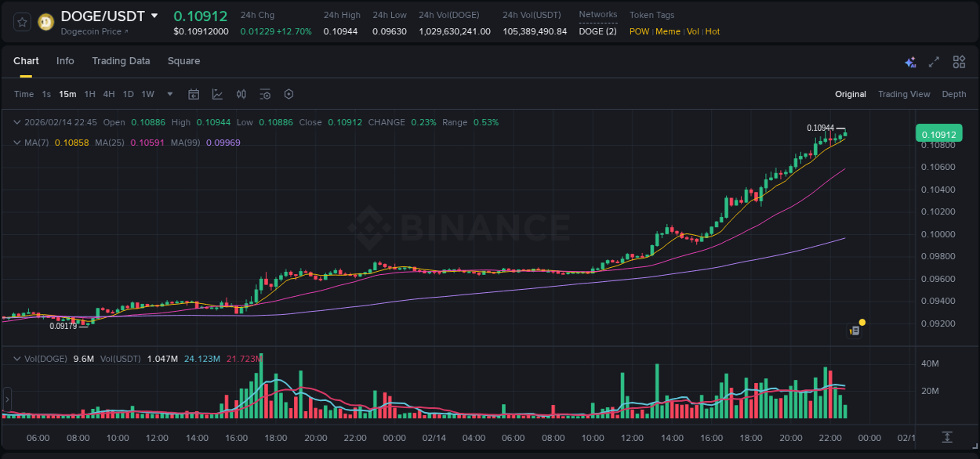Open chart settings hexagon icon
The height and width of the screenshot is (459, 980).
click(x=289, y=94)
